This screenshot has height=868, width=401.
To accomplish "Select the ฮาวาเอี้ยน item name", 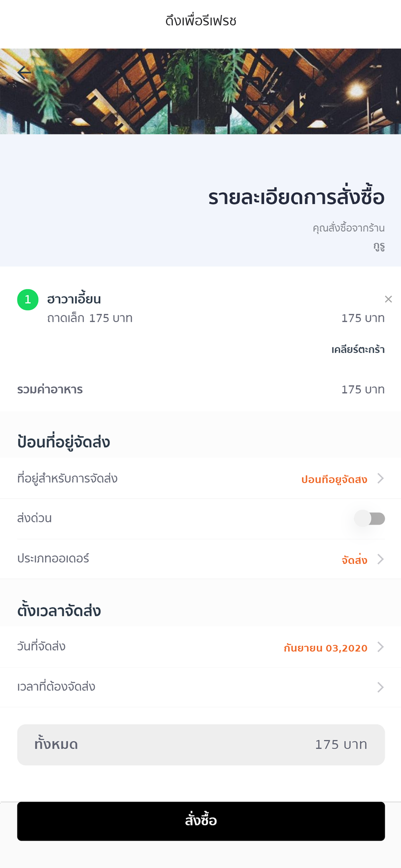I will [x=74, y=299].
